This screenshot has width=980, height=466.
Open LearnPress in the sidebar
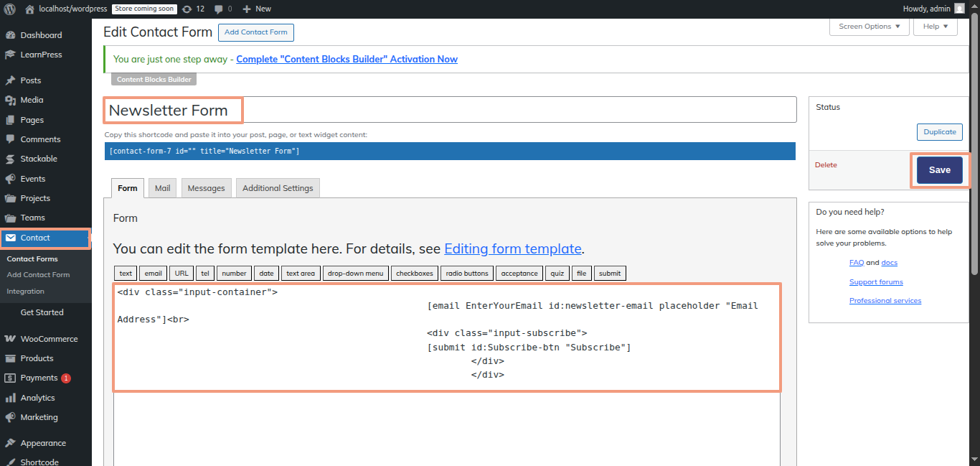pyautogui.click(x=41, y=55)
